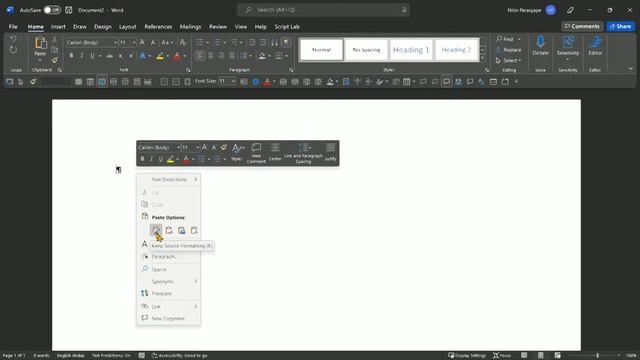Viewport: 640px width, 360px height.
Task: Click Display Settings in status bar
Action: click(x=467, y=356)
